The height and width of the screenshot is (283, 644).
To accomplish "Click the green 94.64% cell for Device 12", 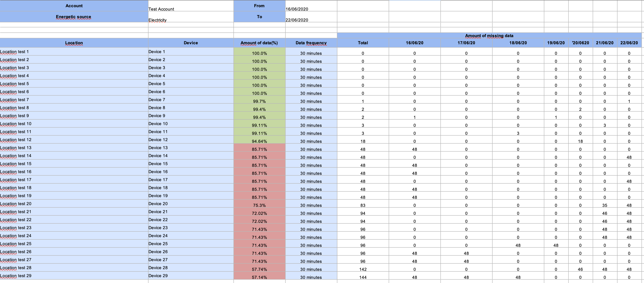I will 259,140.
